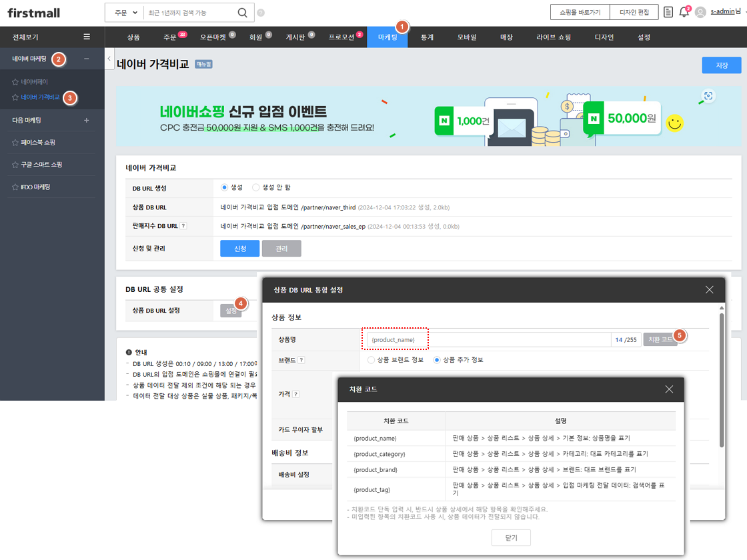Click the help icon beside 판매지수 DB URL
The width and height of the screenshot is (747, 560).
pos(183,226)
